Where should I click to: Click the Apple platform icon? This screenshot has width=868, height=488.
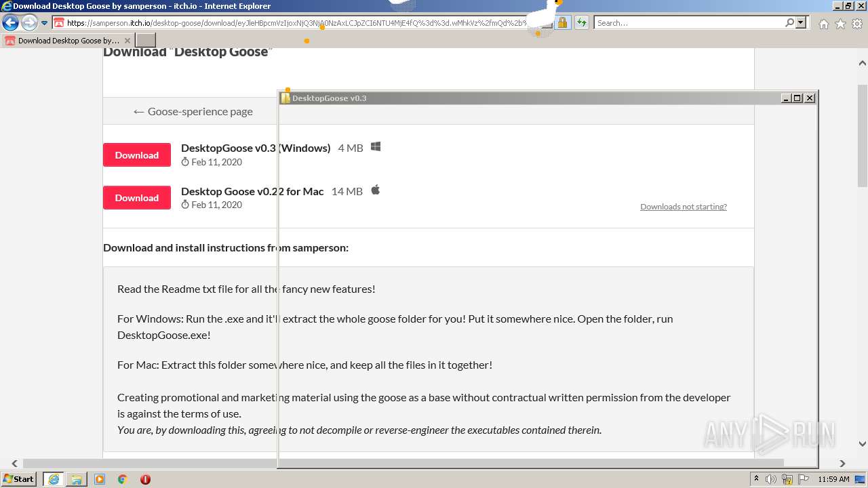point(375,190)
